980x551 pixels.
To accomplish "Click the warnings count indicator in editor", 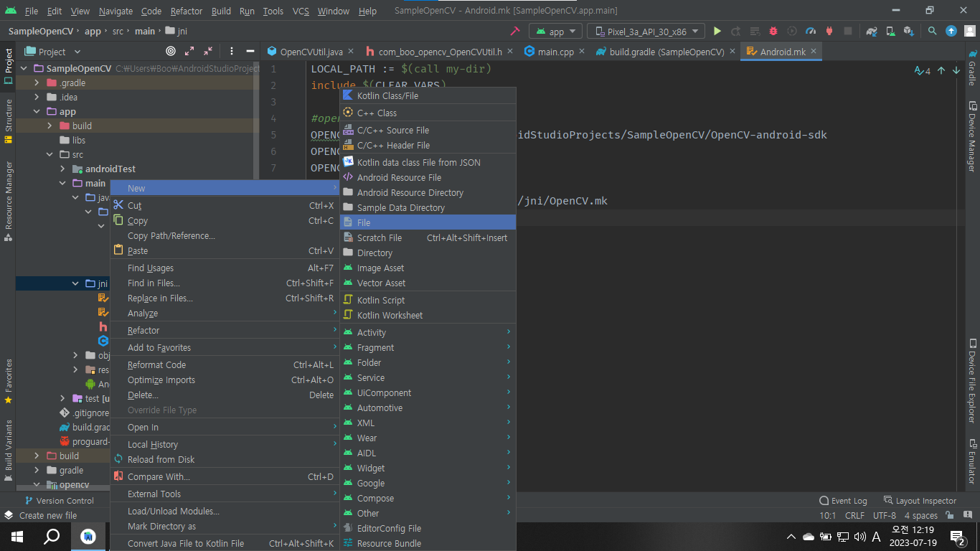I will coord(922,70).
